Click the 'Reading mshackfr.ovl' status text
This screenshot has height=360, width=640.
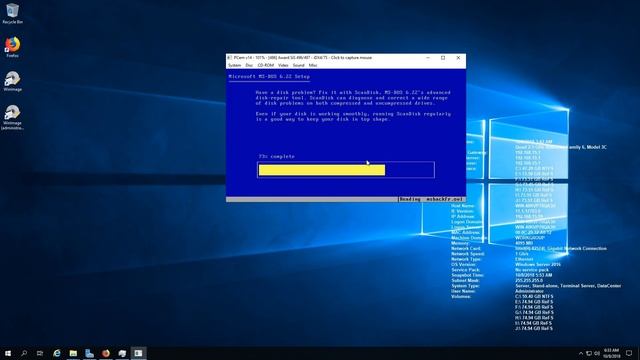431,199
